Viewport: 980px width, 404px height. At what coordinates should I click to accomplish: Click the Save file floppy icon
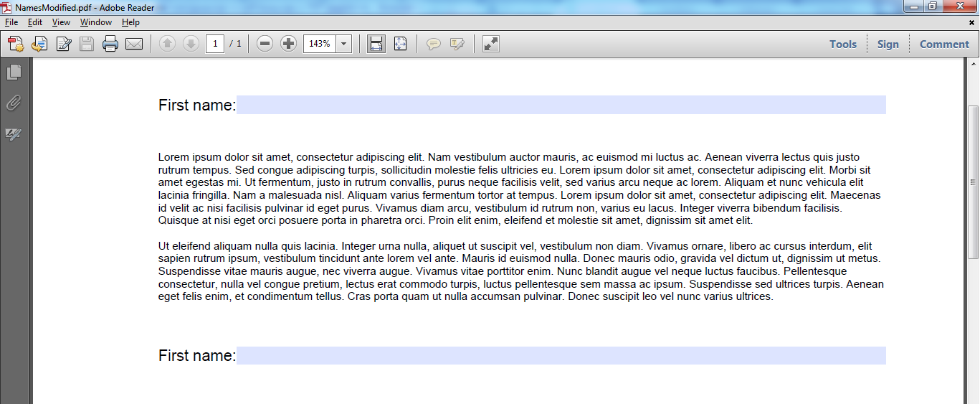click(x=87, y=44)
